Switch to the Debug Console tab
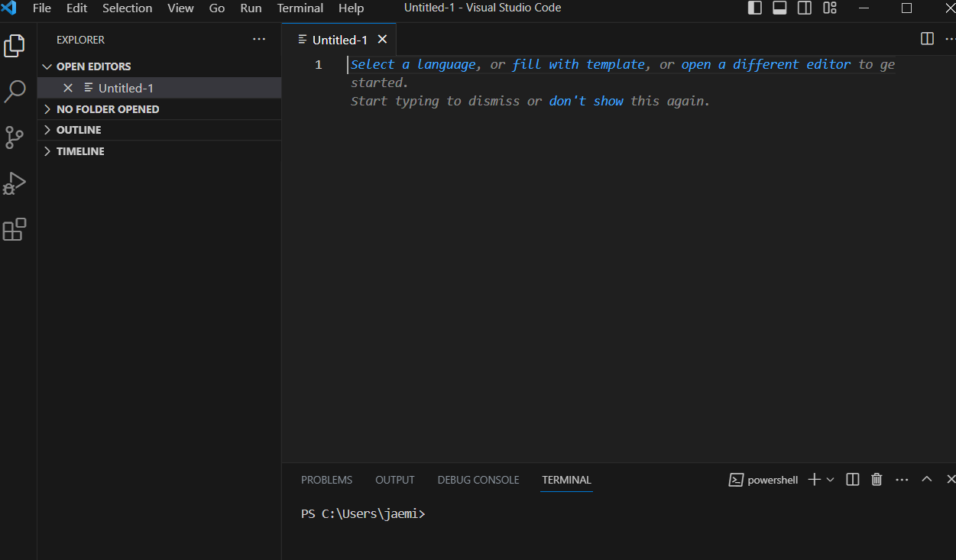 tap(478, 480)
